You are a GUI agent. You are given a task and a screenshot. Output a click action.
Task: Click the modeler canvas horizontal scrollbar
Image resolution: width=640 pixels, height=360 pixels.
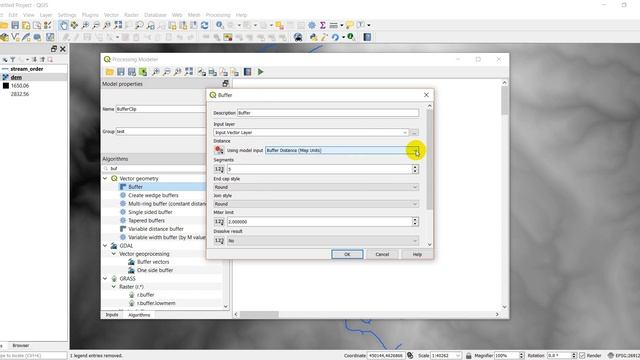click(259, 314)
